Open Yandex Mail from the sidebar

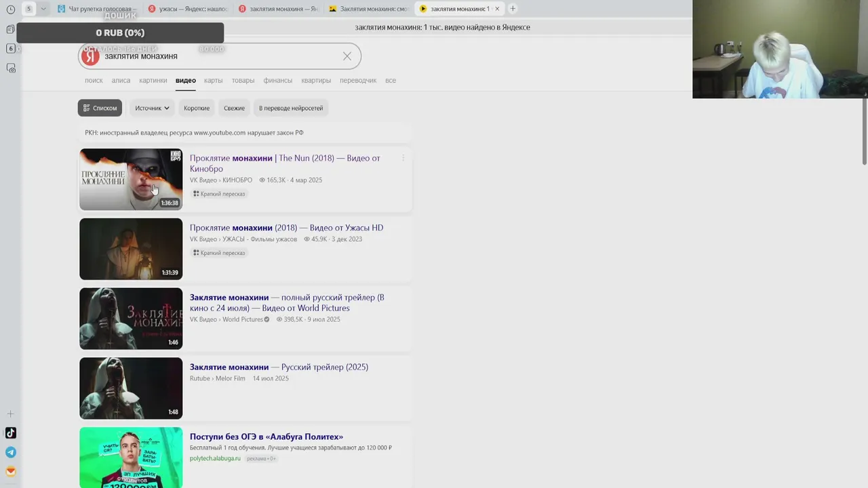(x=10, y=471)
